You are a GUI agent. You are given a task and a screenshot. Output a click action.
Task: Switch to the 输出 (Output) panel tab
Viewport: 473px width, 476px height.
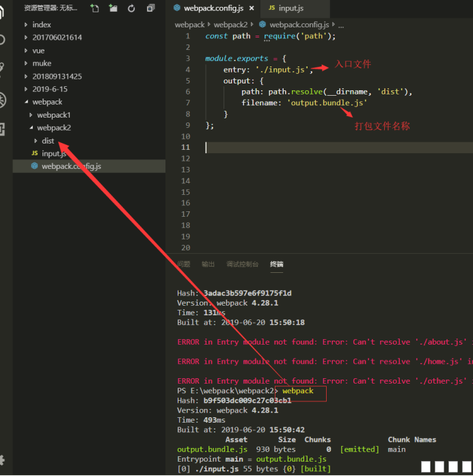coord(208,264)
